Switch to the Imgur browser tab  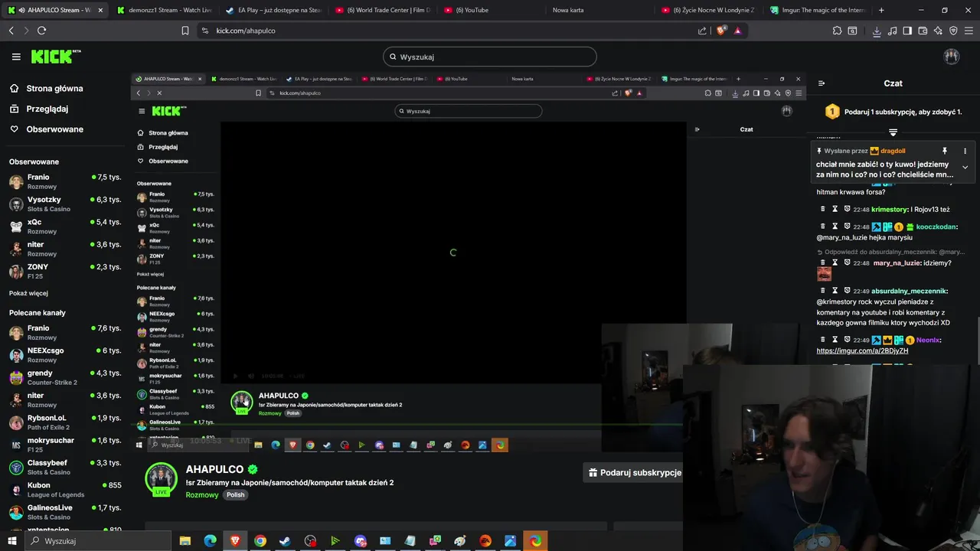click(x=818, y=10)
